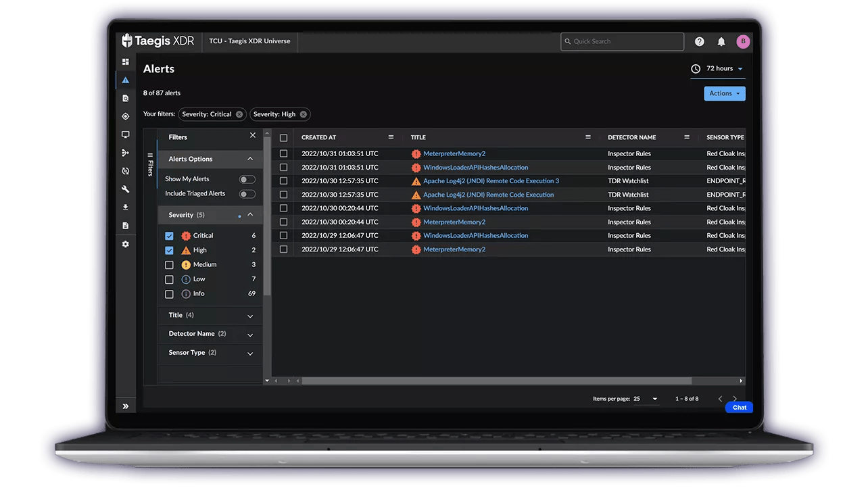Open the Created At column menu icon

pos(391,137)
